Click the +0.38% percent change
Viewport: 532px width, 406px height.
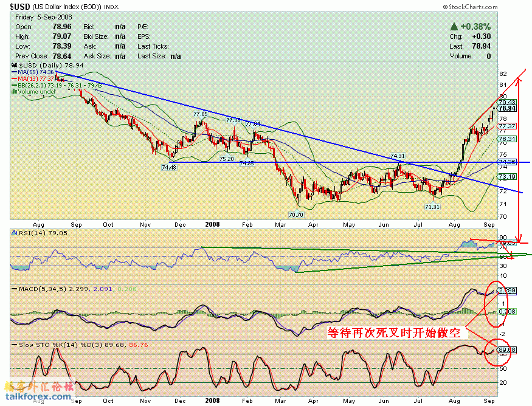tap(475, 27)
